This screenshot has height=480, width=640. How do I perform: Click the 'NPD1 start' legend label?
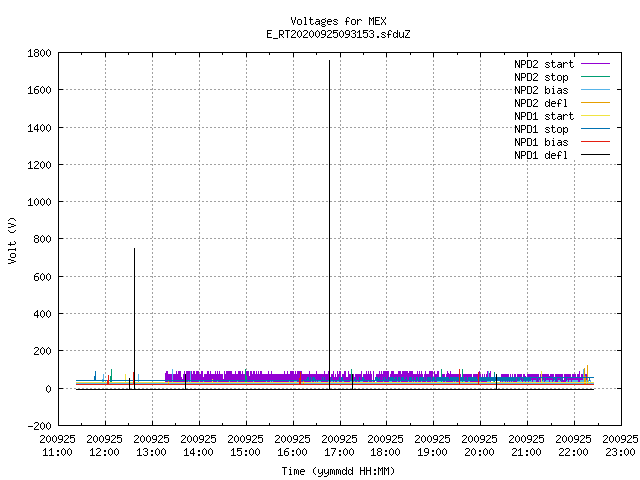point(544,116)
